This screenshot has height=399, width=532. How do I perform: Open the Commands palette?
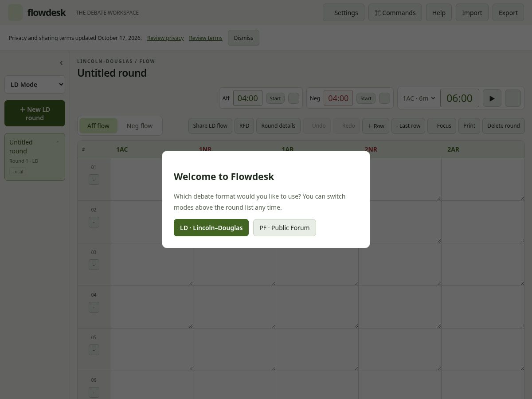point(395,12)
